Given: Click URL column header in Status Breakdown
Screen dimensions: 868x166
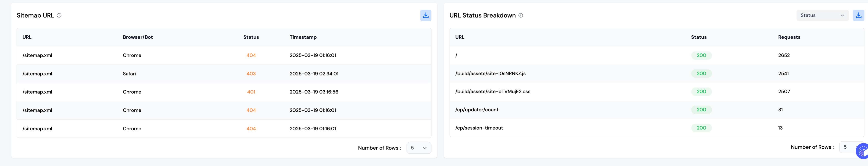Looking at the screenshot, I should click(460, 37).
